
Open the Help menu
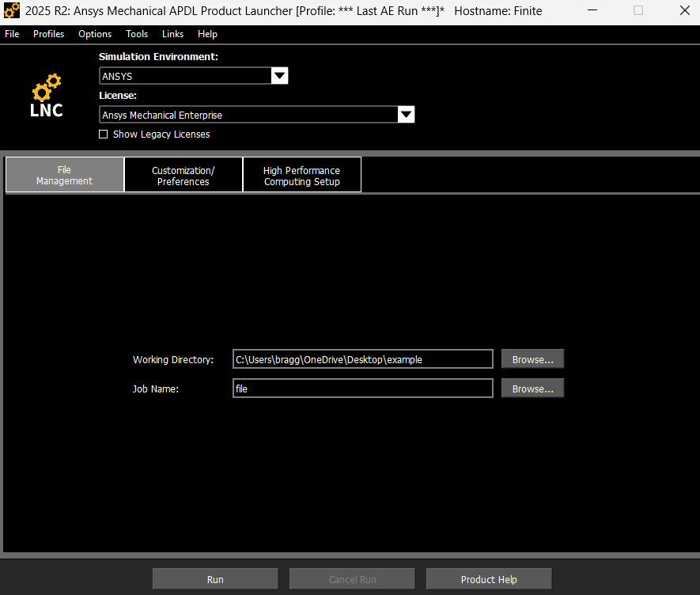point(207,34)
